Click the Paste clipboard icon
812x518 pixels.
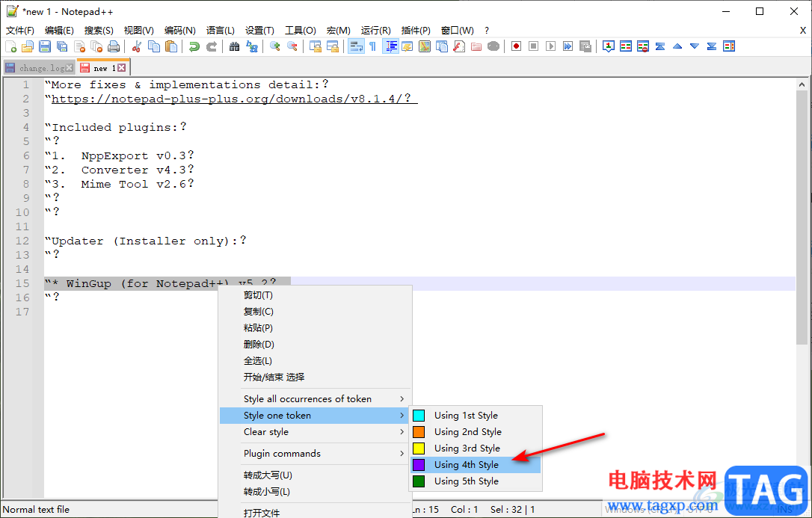[x=171, y=46]
